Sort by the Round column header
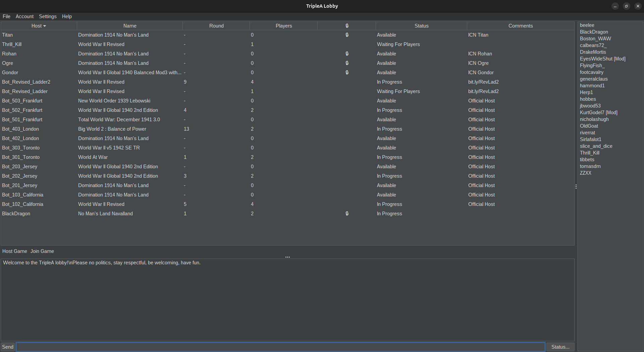 pos(216,26)
